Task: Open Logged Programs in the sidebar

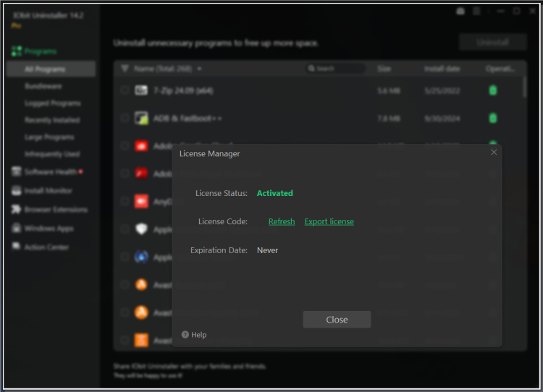Action: point(53,103)
